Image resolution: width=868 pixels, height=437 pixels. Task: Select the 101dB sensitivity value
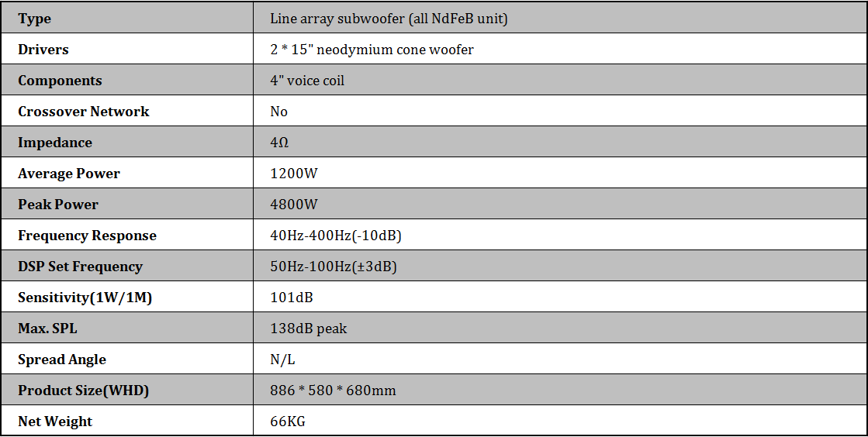click(x=292, y=298)
